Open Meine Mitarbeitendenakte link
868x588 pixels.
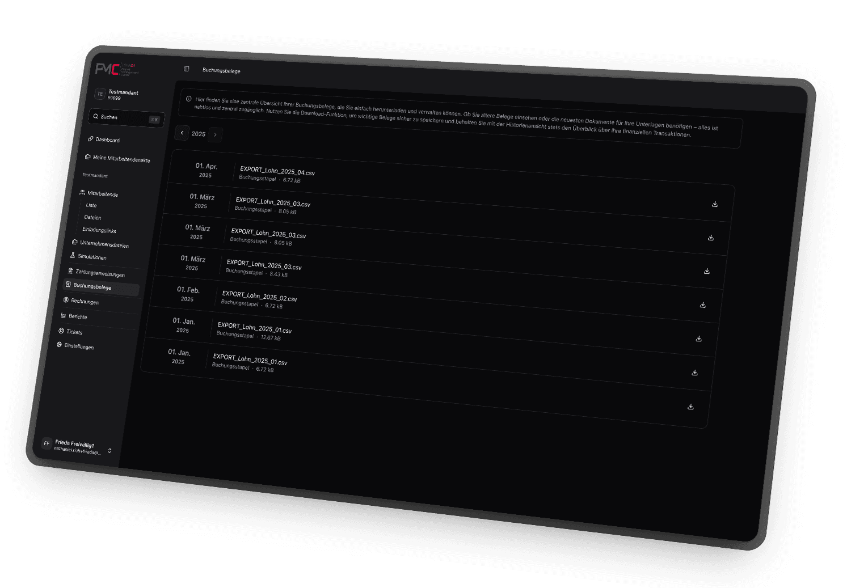click(x=121, y=159)
